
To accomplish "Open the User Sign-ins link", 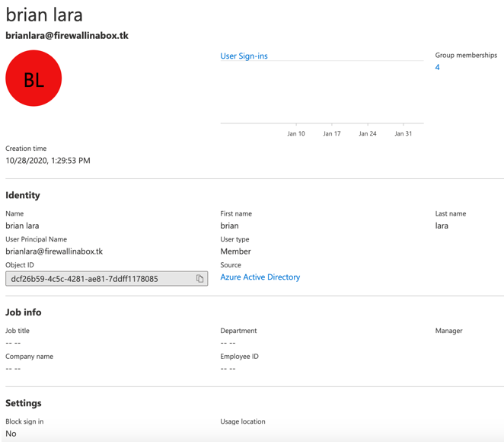I will coord(244,56).
